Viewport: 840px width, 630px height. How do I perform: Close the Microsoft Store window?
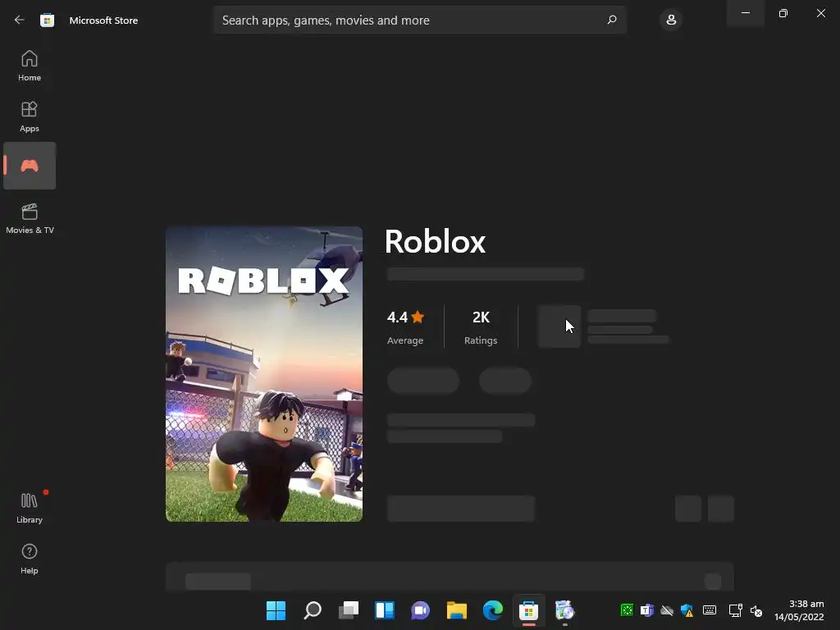click(820, 13)
